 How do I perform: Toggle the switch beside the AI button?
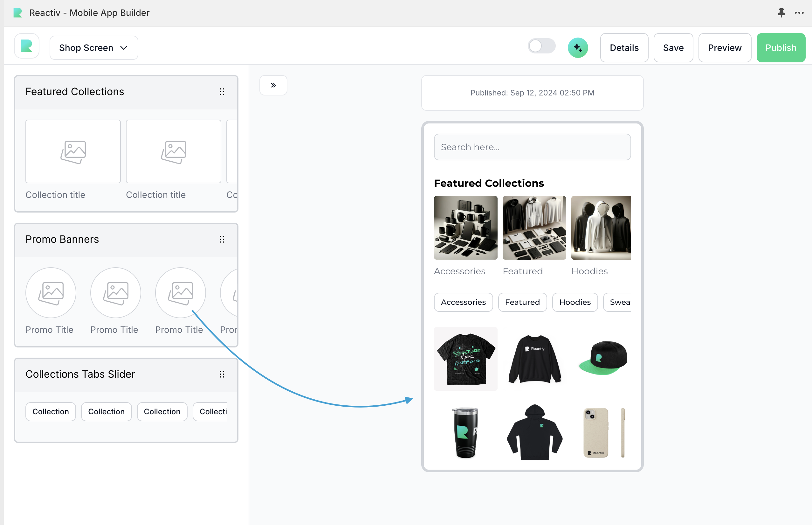tap(541, 46)
